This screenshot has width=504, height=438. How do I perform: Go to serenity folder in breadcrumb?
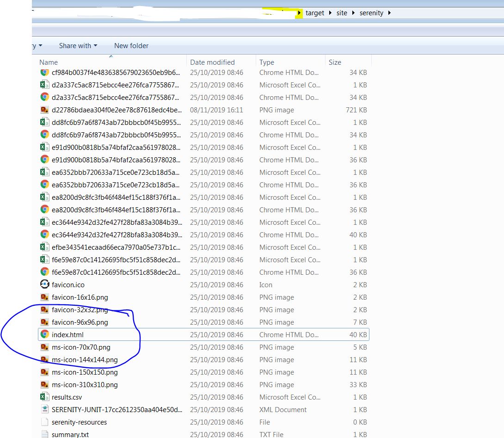pyautogui.click(x=371, y=13)
